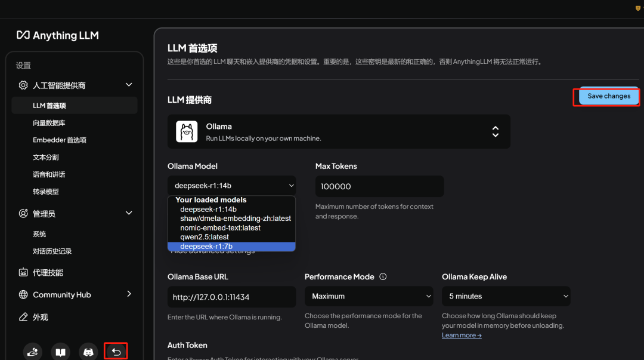Collapse the 管理员 section chevron
This screenshot has width=644, height=360.
click(x=129, y=213)
